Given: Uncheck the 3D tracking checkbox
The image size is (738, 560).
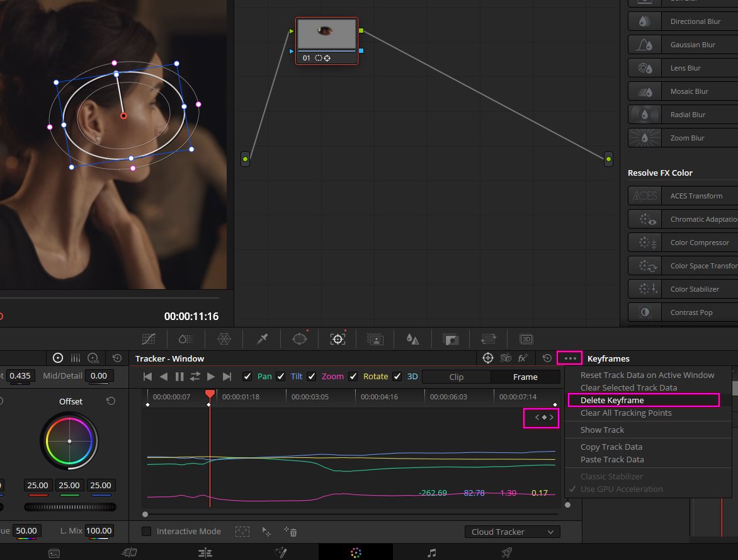Looking at the screenshot, I should (397, 376).
